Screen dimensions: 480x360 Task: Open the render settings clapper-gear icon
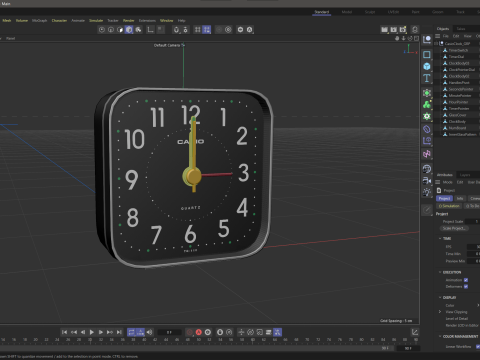click(x=403, y=30)
